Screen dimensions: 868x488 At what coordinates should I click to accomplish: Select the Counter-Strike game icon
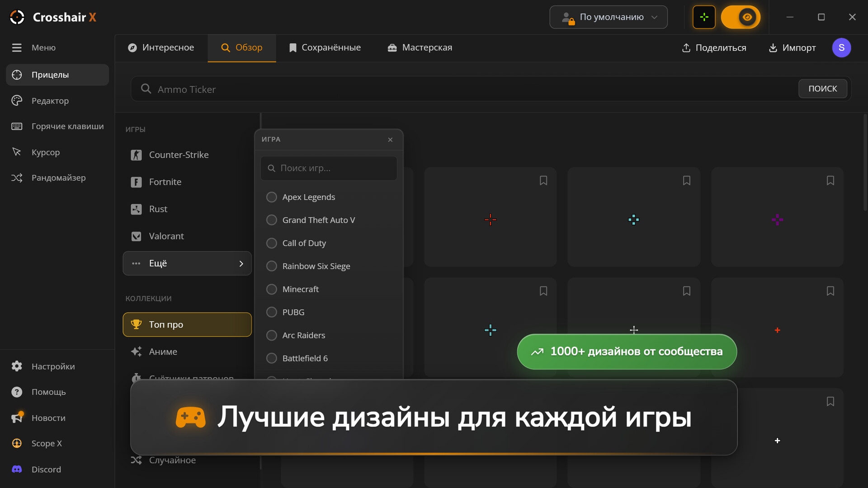point(136,155)
